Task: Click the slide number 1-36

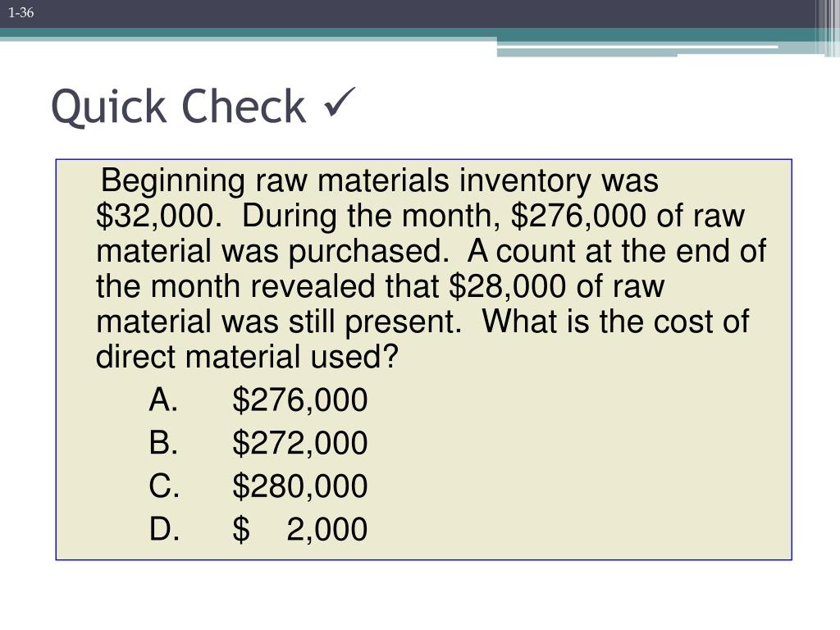Action: point(21,13)
